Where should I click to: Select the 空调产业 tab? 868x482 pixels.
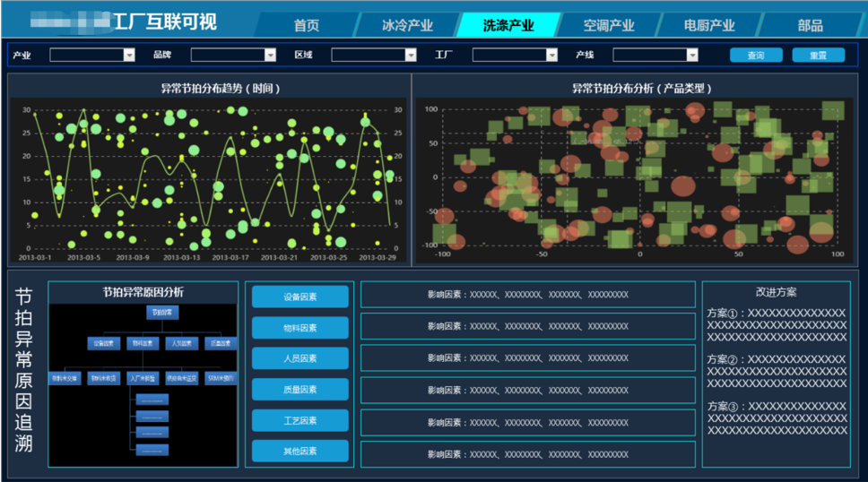[609, 25]
